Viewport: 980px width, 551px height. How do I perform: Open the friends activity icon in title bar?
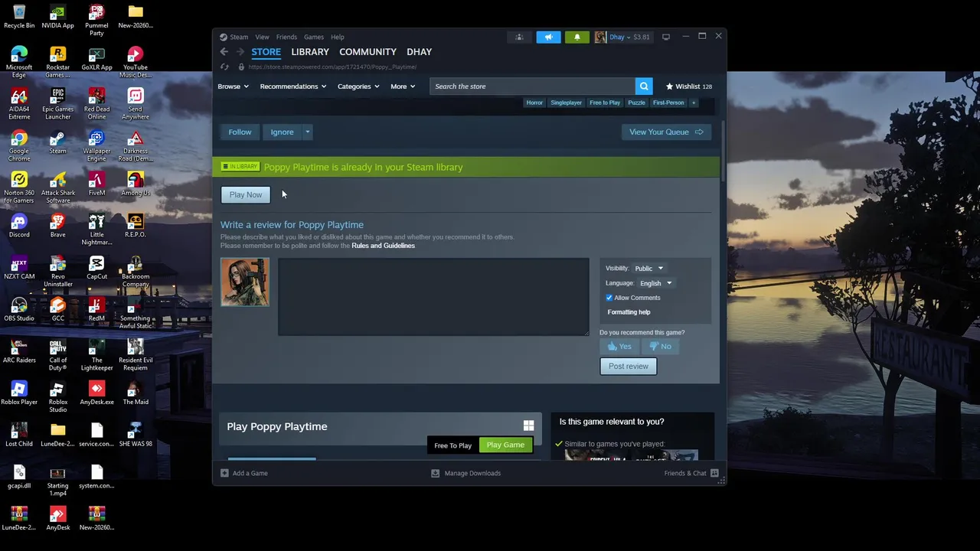[519, 37]
